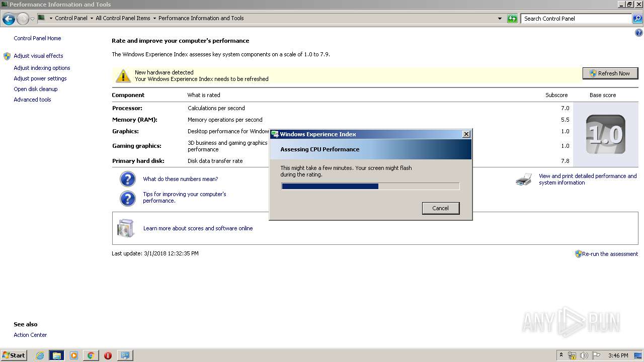
Task: Click the Processor subscore 7.0
Action: point(565,108)
